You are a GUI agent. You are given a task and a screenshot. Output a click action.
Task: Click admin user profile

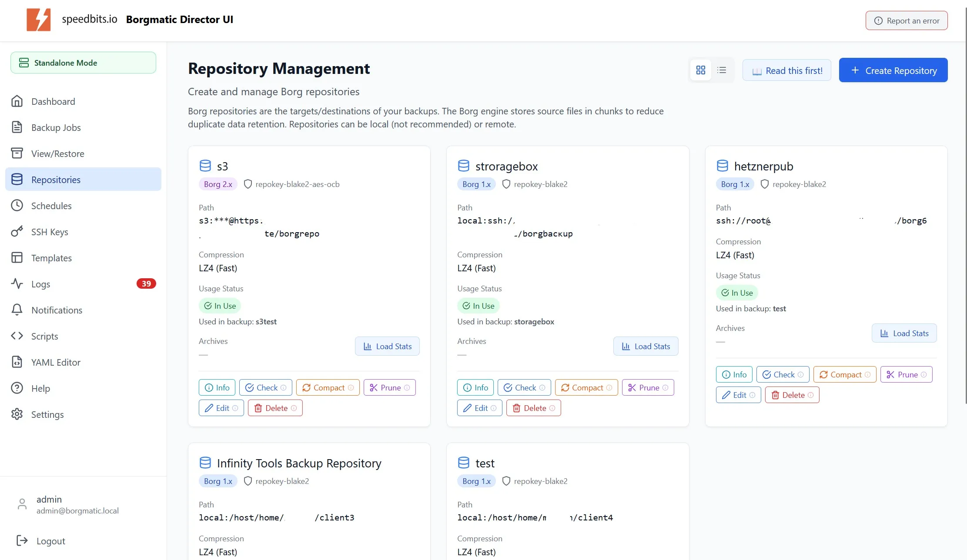point(67,504)
